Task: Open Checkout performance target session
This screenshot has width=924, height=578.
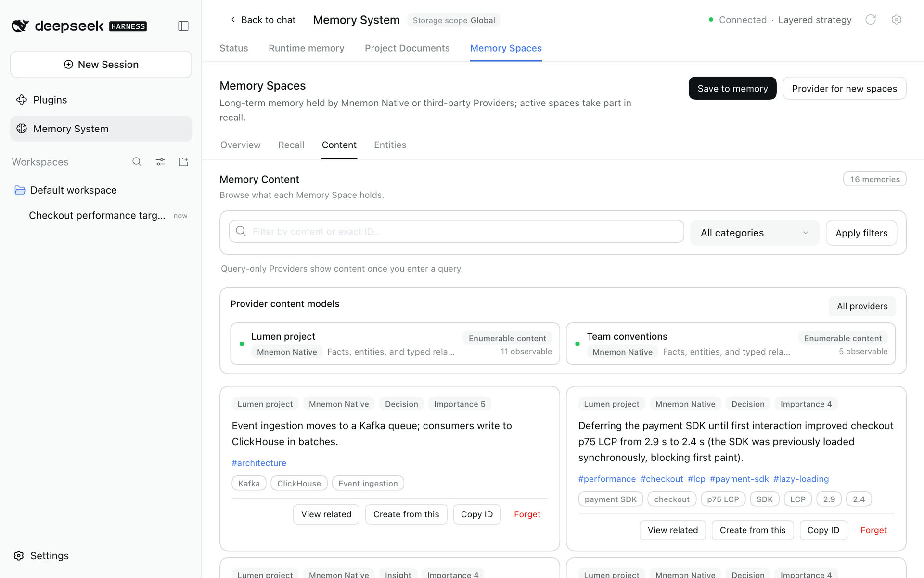Action: point(101,215)
